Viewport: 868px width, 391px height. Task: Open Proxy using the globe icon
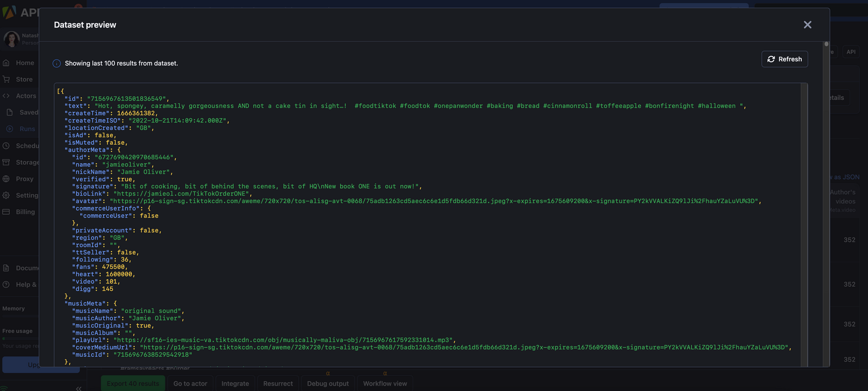pyautogui.click(x=7, y=179)
